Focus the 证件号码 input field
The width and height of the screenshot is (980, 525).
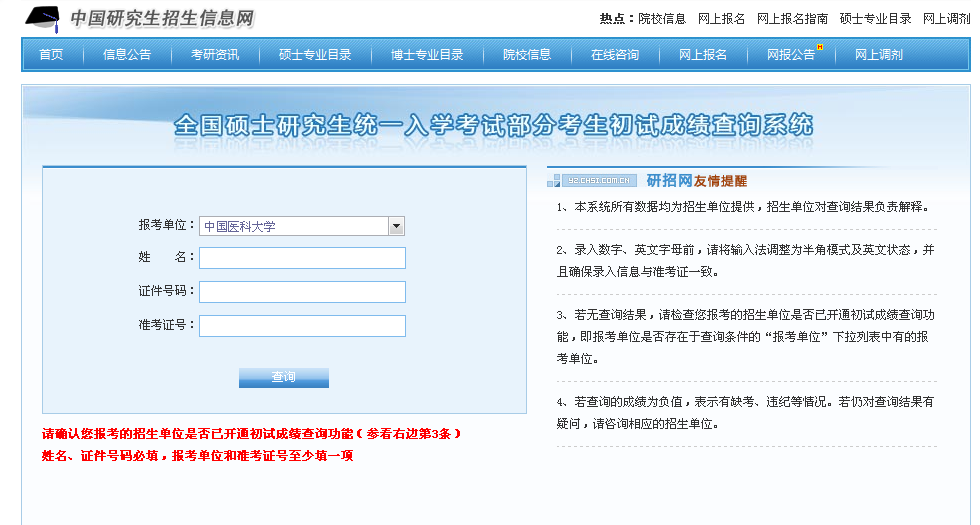(x=302, y=292)
